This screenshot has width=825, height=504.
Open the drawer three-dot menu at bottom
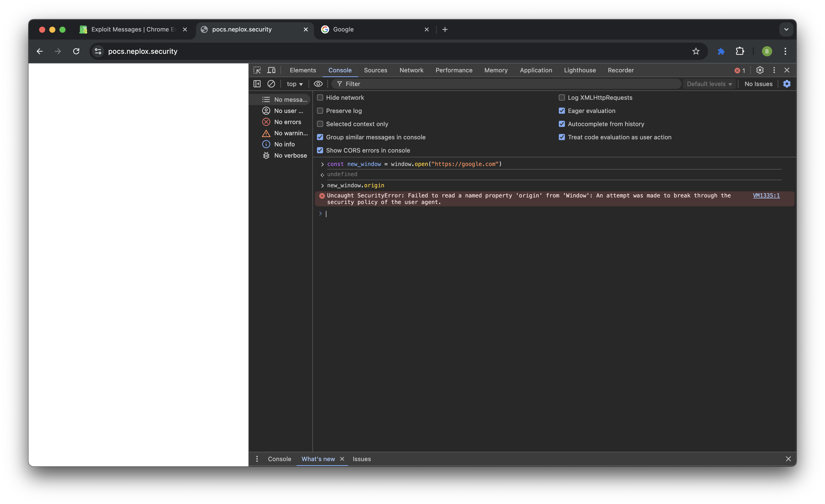point(257,459)
